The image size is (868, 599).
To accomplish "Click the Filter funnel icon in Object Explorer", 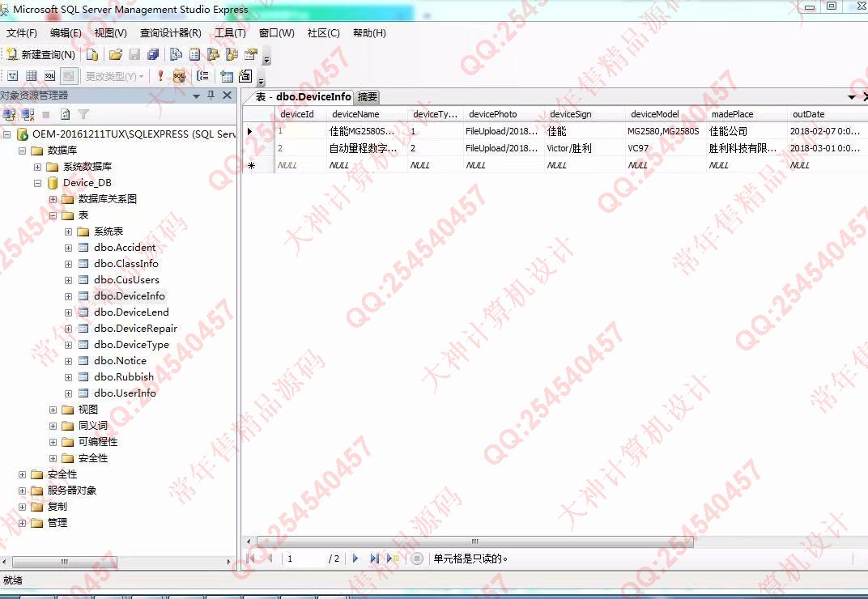I will [83, 115].
